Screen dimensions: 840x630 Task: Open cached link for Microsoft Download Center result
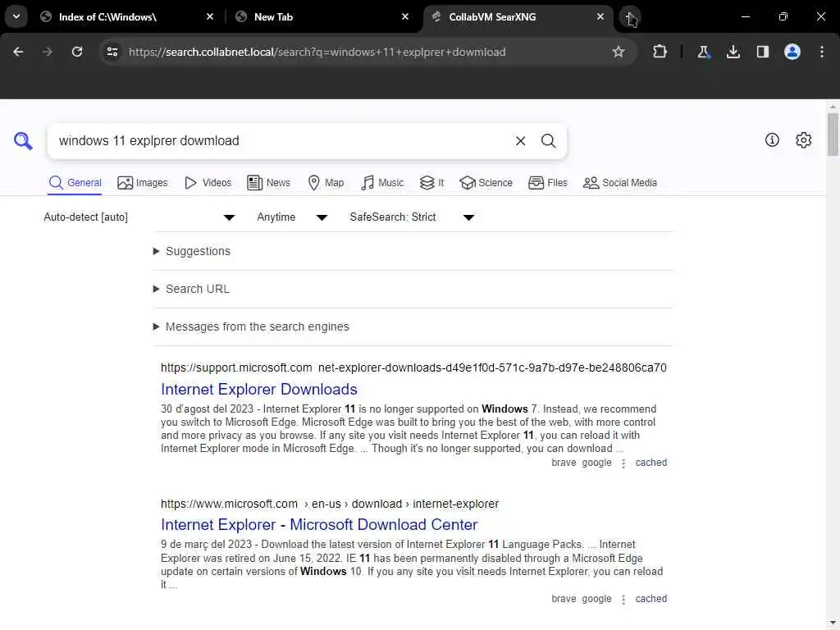tap(651, 598)
